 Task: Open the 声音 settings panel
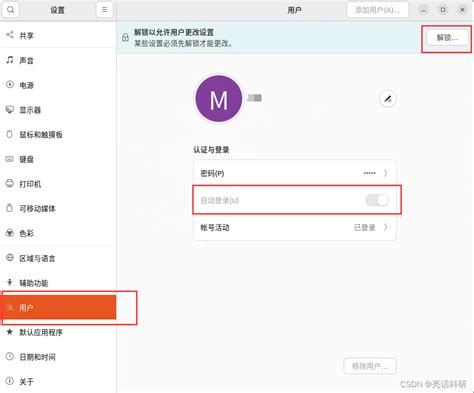pyautogui.click(x=58, y=60)
